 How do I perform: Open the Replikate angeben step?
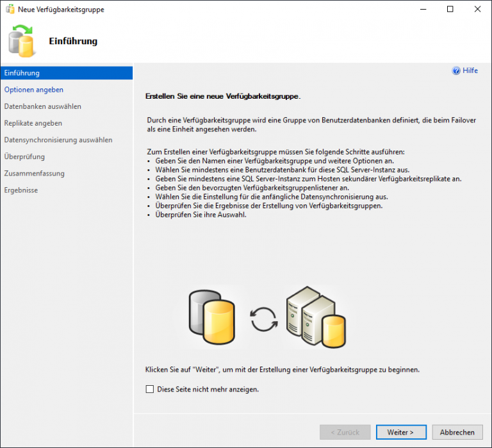point(33,123)
